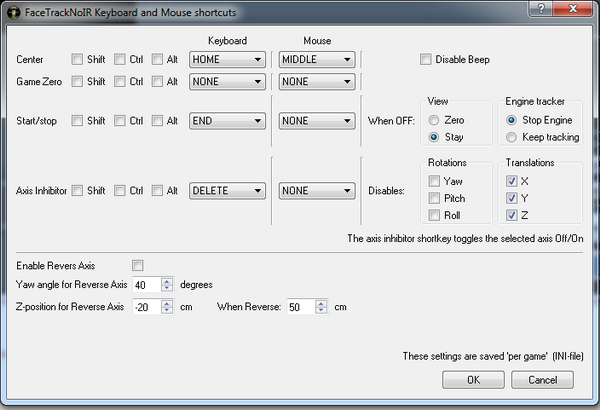
Task: Choose the Keep tracking radio option
Action: (513, 137)
